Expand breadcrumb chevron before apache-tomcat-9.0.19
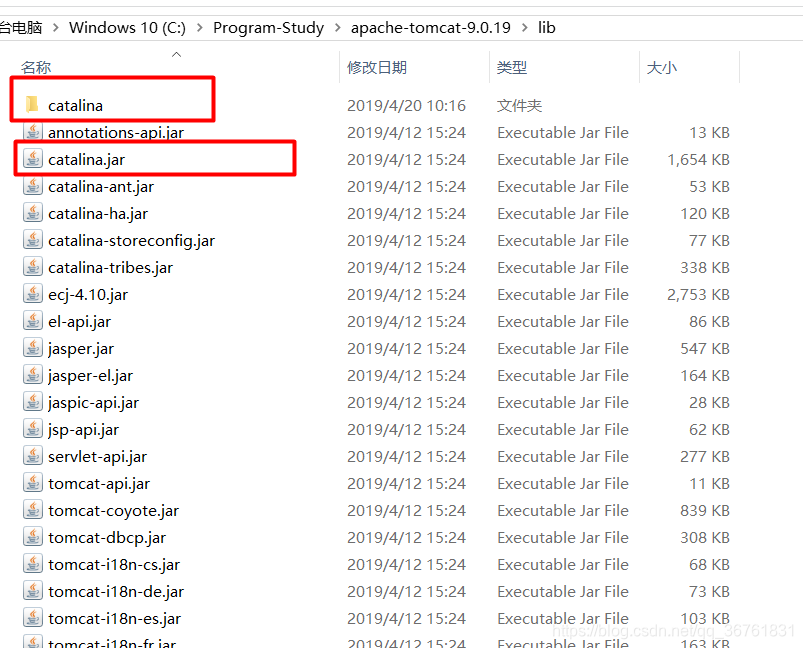This screenshot has width=803, height=649. pyautogui.click(x=337, y=28)
